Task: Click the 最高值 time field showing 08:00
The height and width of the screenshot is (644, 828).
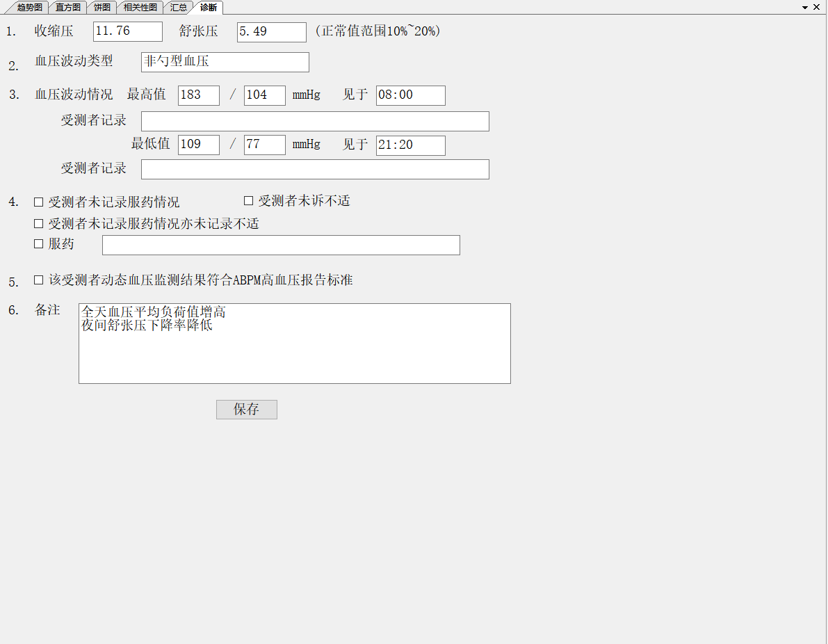Action: pos(410,95)
